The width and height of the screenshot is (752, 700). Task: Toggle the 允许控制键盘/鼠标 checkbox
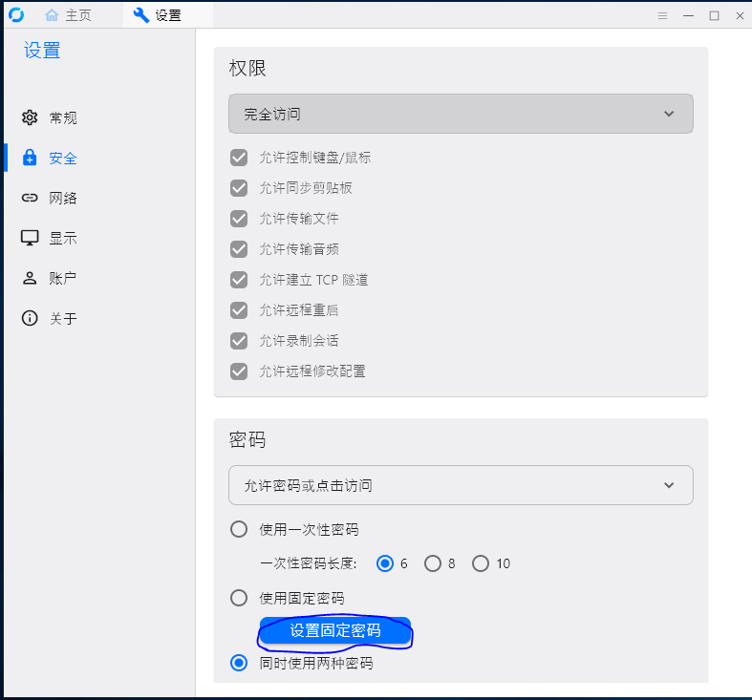239,158
